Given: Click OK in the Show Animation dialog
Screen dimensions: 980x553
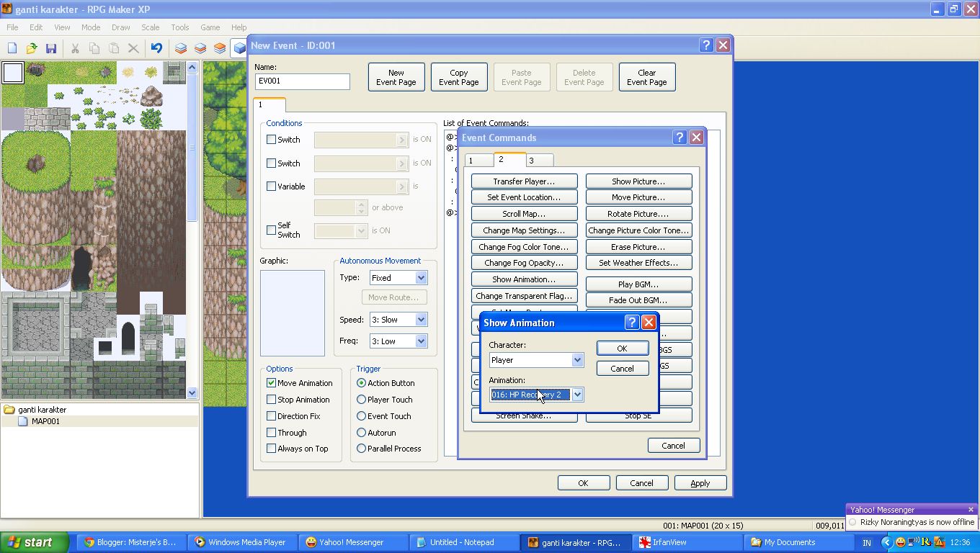Looking at the screenshot, I should tap(621, 348).
